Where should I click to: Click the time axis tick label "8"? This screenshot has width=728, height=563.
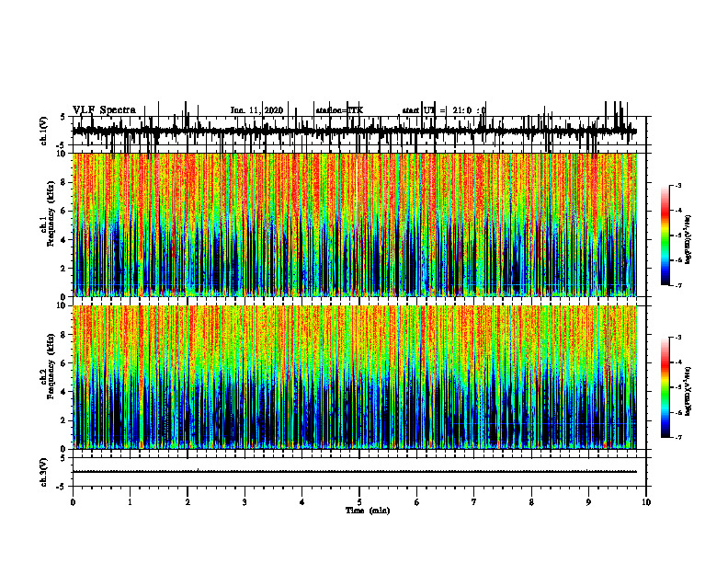click(x=531, y=502)
